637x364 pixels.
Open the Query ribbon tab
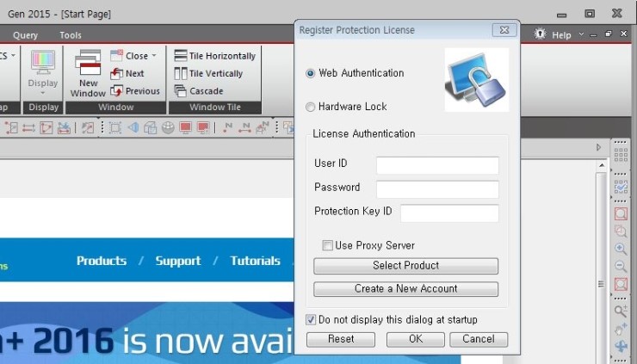point(25,35)
